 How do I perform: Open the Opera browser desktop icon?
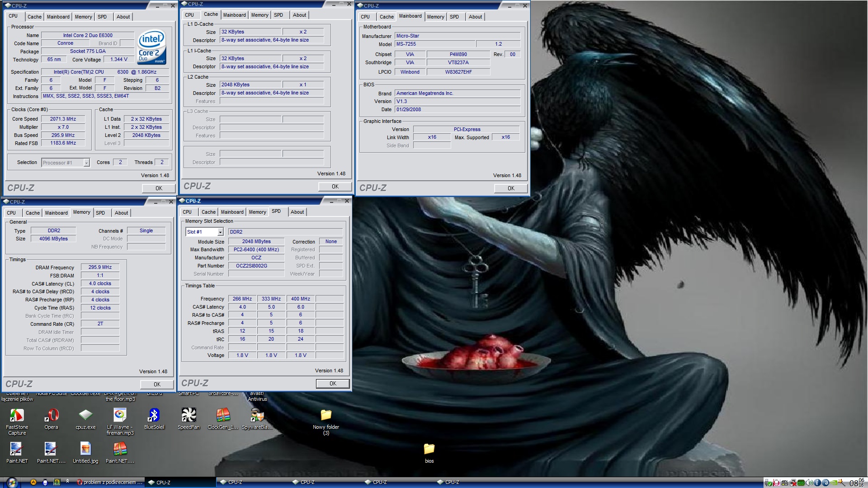tap(51, 415)
